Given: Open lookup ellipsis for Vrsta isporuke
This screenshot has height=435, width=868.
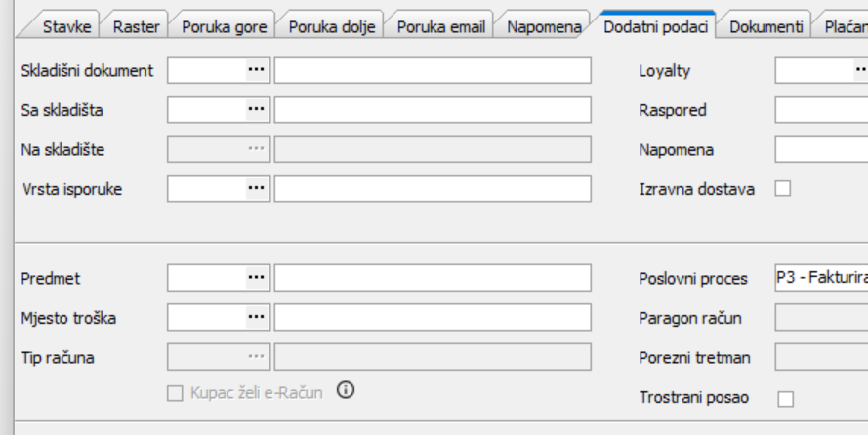Looking at the screenshot, I should [x=256, y=188].
